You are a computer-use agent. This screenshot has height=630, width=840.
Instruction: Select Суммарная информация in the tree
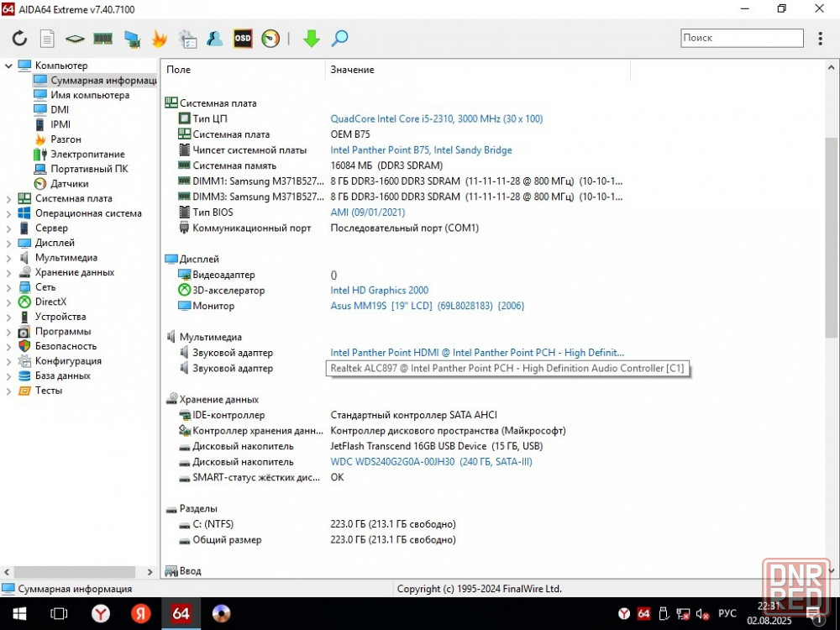[x=95, y=81]
